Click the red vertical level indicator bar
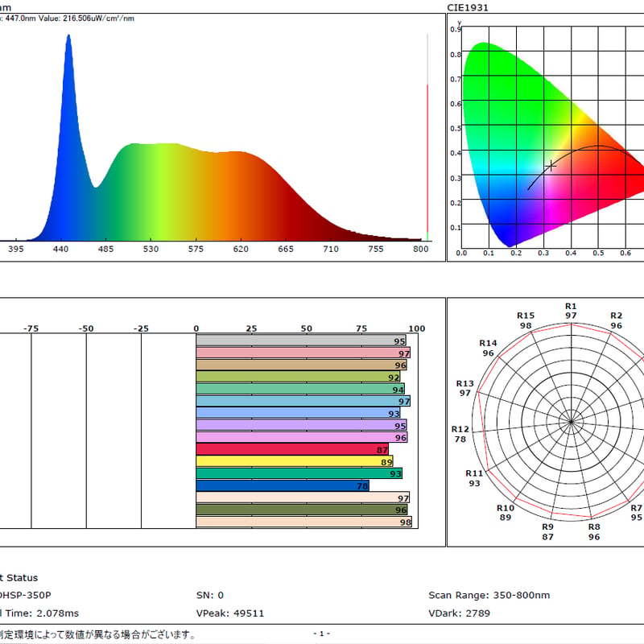The width and height of the screenshot is (644, 644). click(427, 159)
